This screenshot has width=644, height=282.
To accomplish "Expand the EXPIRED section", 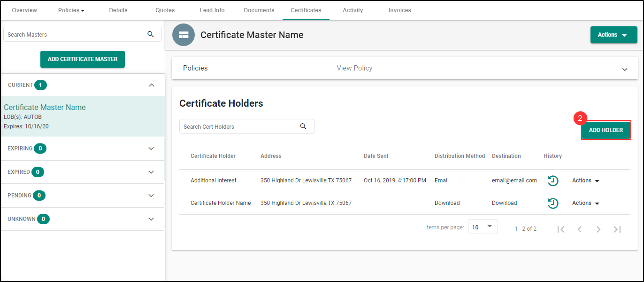I will [151, 172].
